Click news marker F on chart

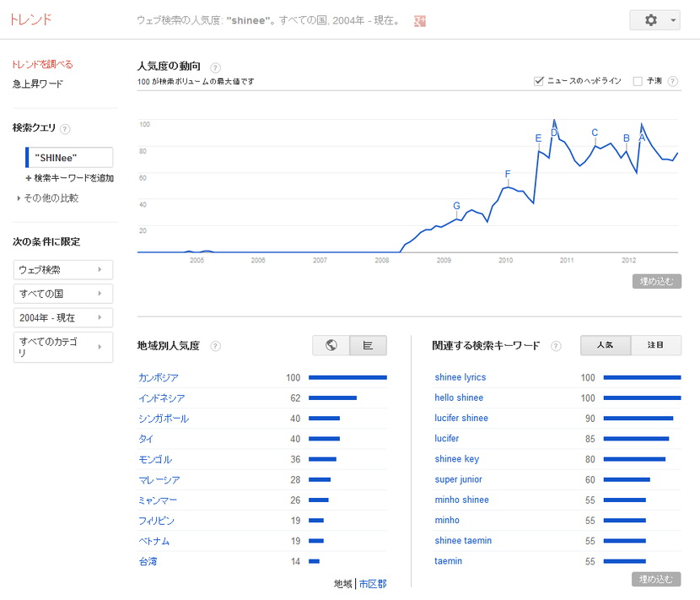tap(508, 174)
